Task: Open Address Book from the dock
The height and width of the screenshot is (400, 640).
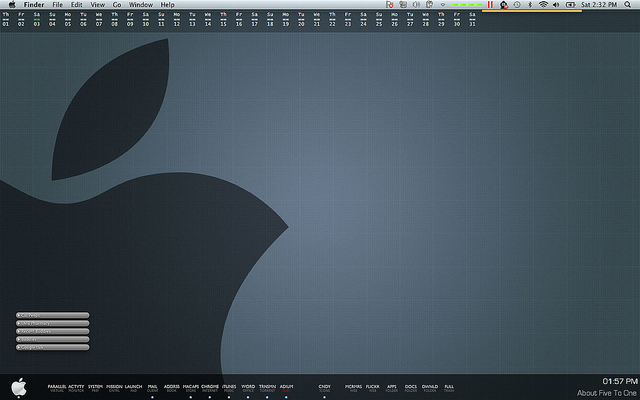Action: tap(171, 388)
